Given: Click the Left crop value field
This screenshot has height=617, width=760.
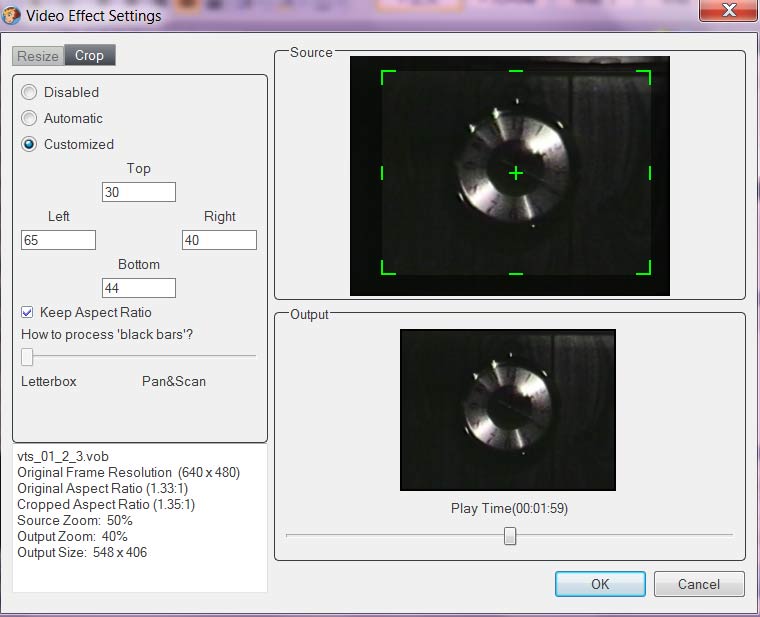Looking at the screenshot, I should pyautogui.click(x=58, y=240).
